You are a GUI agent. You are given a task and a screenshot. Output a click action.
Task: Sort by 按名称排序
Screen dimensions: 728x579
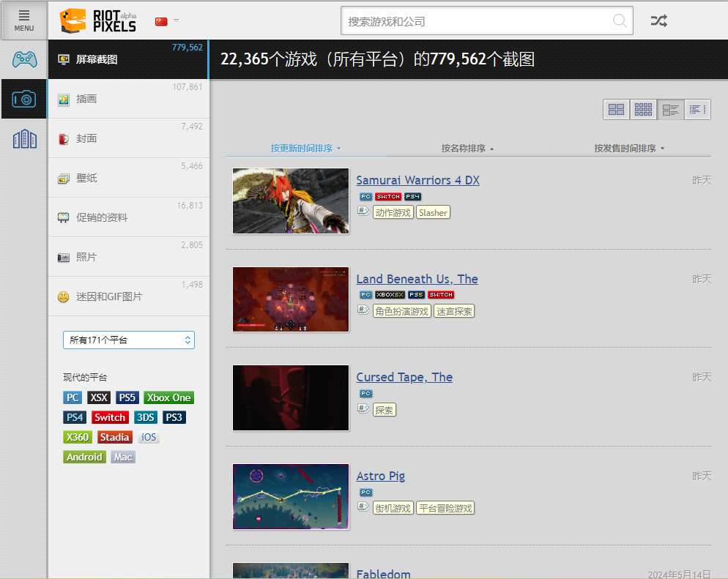tap(467, 149)
